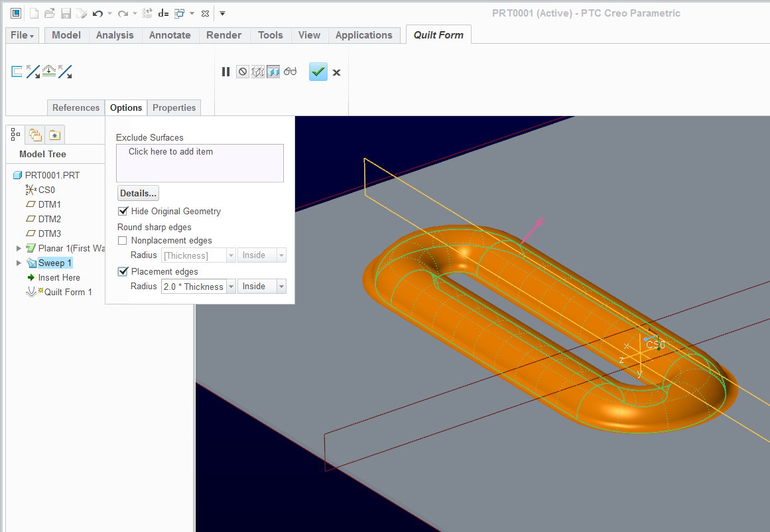The height and width of the screenshot is (532, 770).
Task: Click the Exclude Surfaces collector box
Action: click(200, 163)
